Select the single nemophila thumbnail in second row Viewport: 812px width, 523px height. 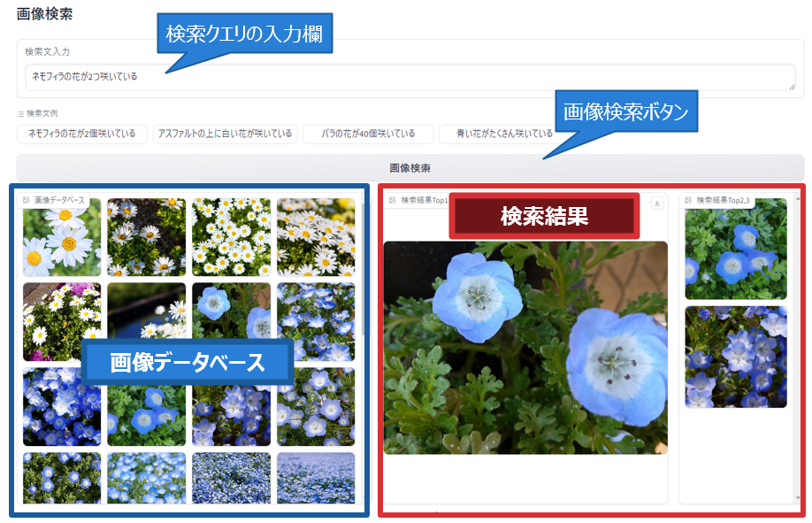(x=231, y=322)
